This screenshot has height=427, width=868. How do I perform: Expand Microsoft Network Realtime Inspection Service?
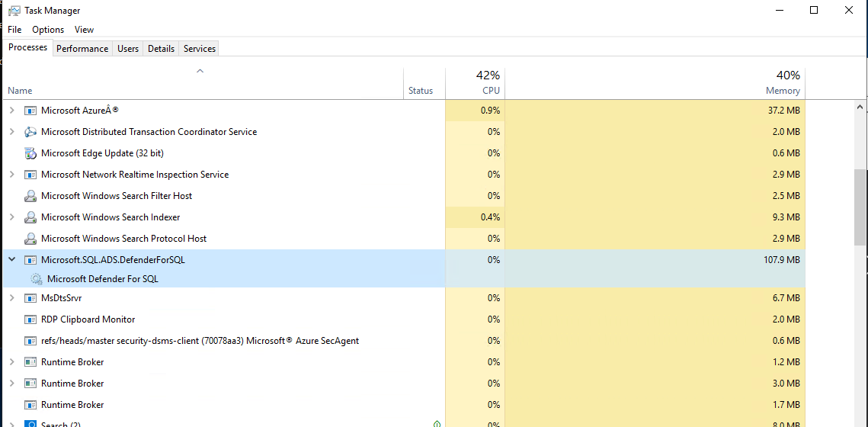pyautogui.click(x=12, y=175)
